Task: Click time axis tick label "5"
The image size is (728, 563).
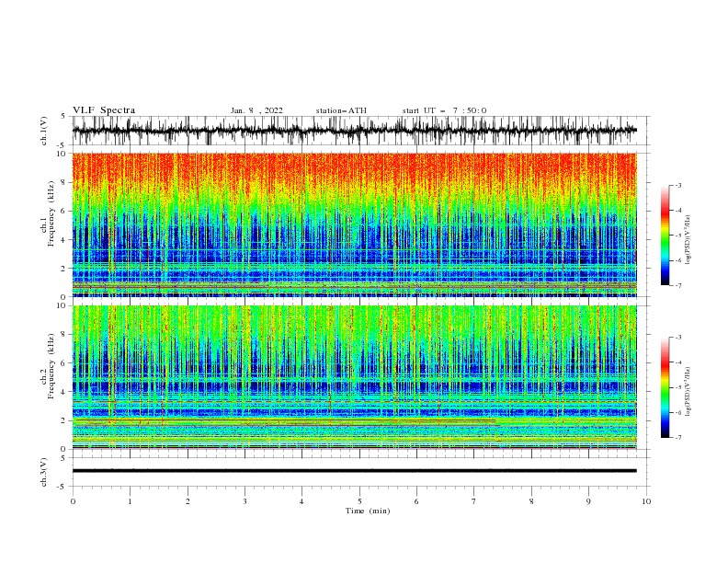Action: coord(359,501)
